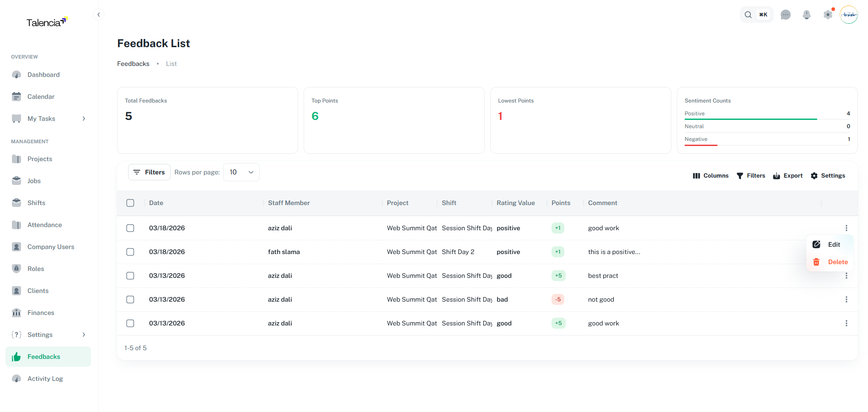Click Delete in the row context menu
This screenshot has width=868, height=412.
pyautogui.click(x=838, y=261)
